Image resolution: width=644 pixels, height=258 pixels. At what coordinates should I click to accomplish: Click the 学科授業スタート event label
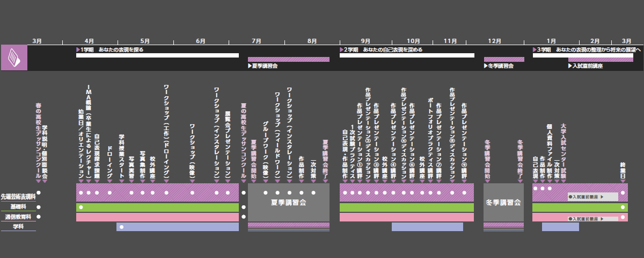(121, 155)
